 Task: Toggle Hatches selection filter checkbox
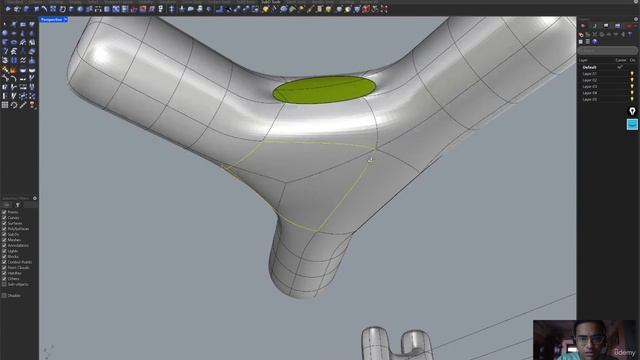coord(4,273)
